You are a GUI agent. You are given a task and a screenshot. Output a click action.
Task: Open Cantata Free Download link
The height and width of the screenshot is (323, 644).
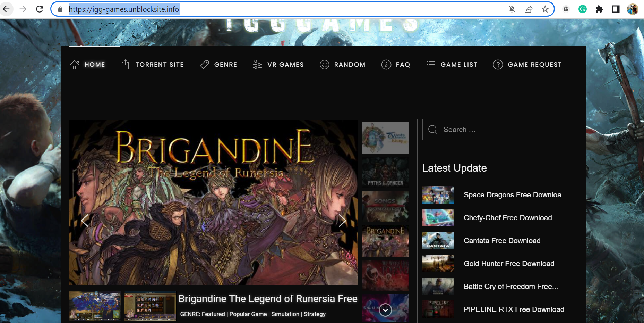pyautogui.click(x=502, y=241)
